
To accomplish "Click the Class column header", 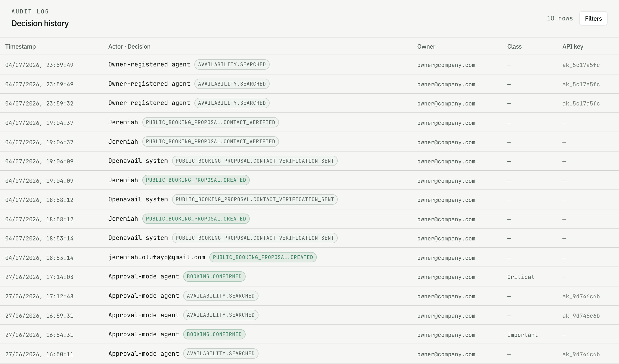I will coord(514,47).
